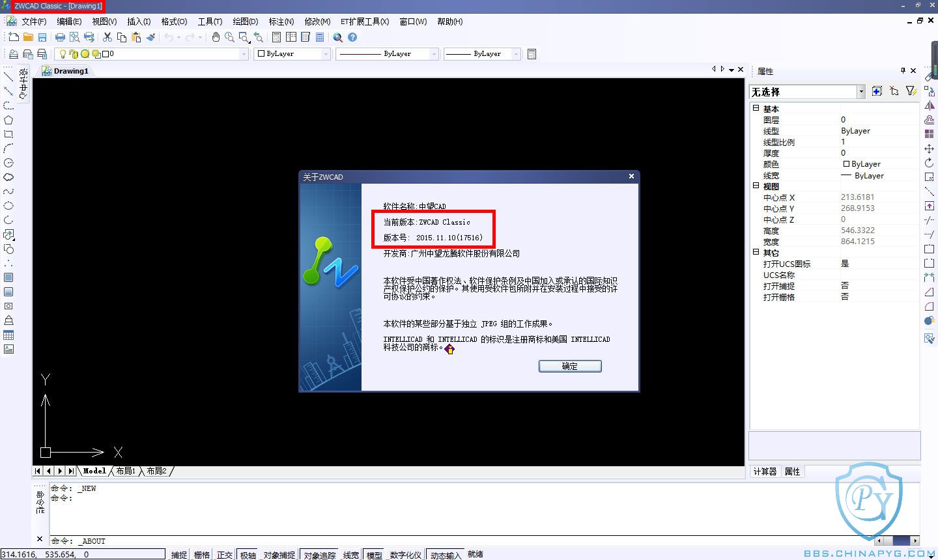
Task: Toggle 动态输入 dynamic input in the status bar
Action: (446, 555)
